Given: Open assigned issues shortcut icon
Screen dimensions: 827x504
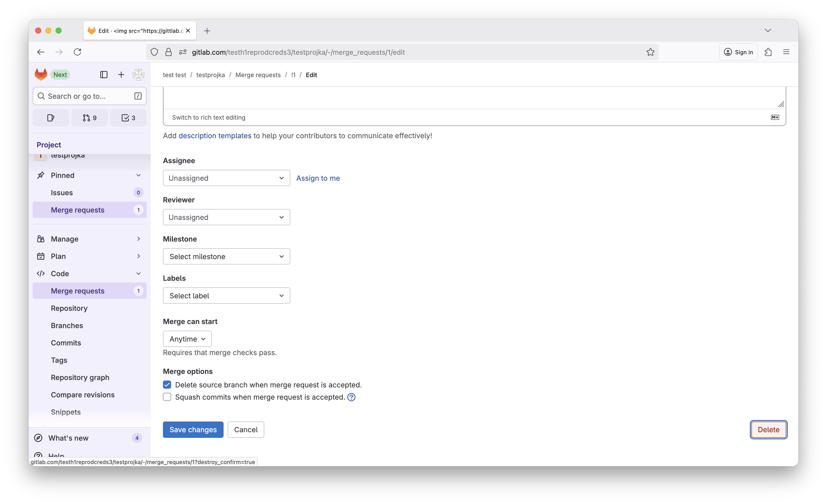Looking at the screenshot, I should tap(51, 118).
